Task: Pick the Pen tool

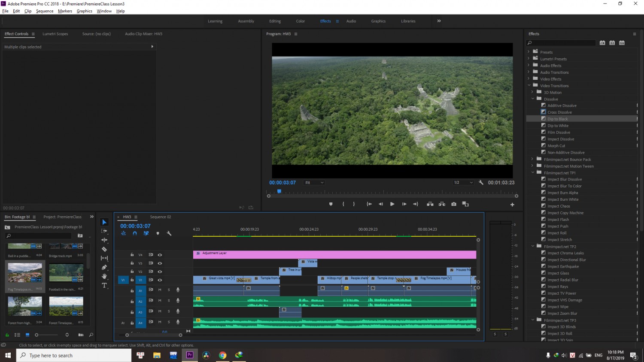Action: coord(104,267)
